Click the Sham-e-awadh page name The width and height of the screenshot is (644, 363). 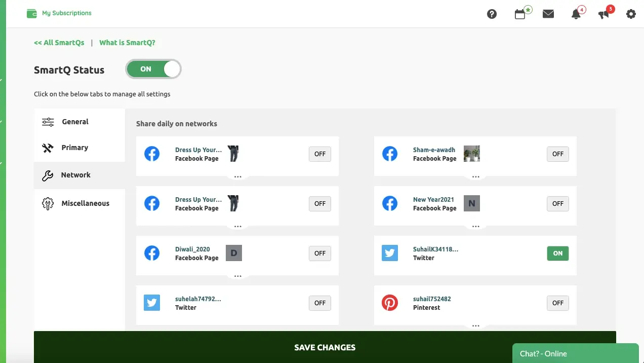[434, 150]
